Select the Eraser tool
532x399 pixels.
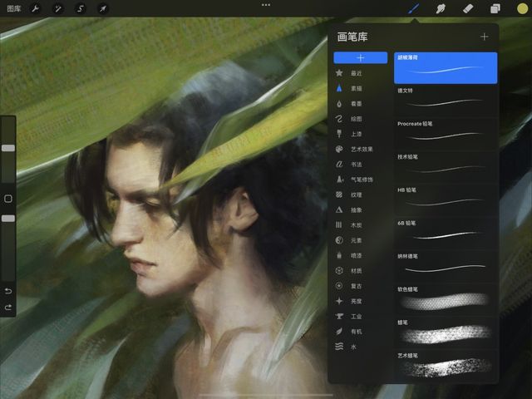pos(468,8)
